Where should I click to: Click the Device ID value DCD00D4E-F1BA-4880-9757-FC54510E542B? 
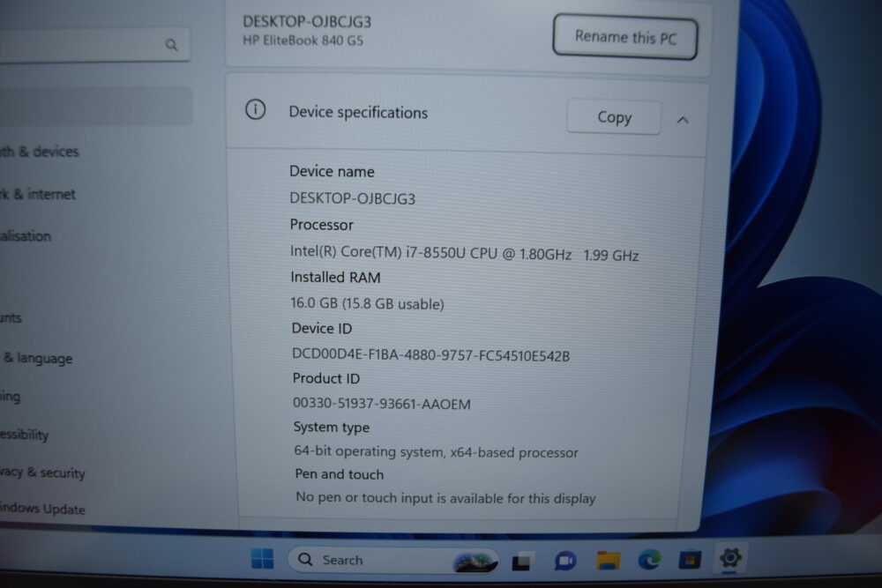click(431, 354)
